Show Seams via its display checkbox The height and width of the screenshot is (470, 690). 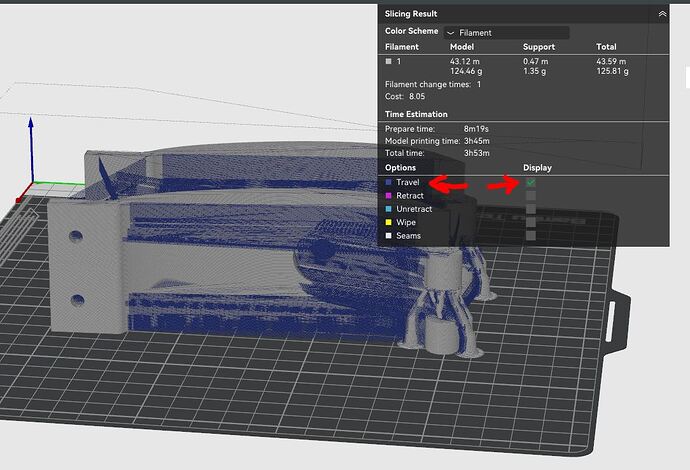click(x=531, y=235)
